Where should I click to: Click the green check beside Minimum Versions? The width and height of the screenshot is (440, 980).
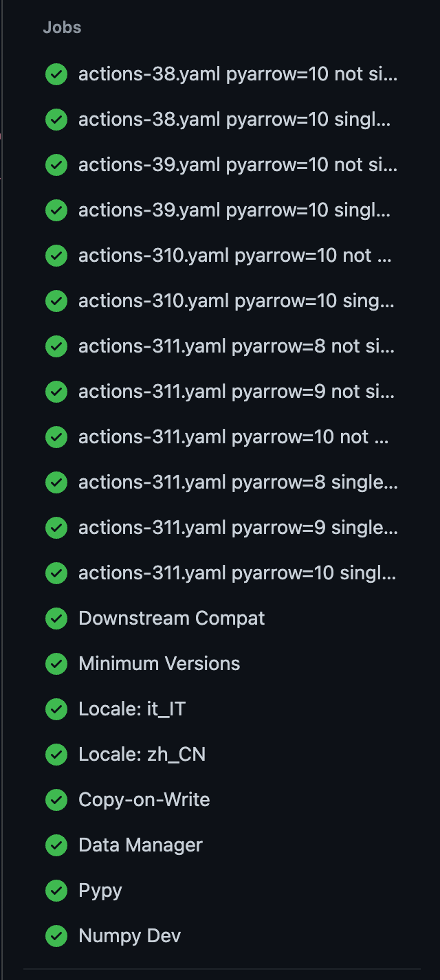[x=56, y=664]
